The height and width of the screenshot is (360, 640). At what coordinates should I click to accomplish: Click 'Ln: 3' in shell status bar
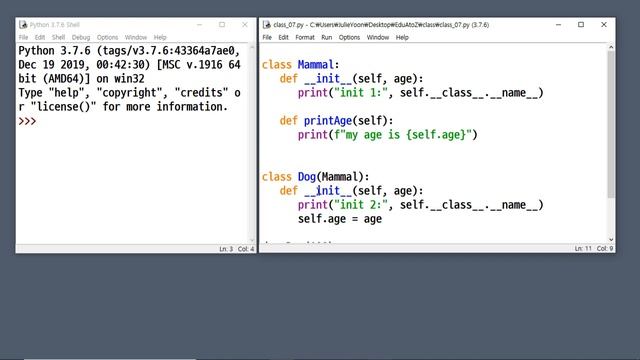point(226,249)
